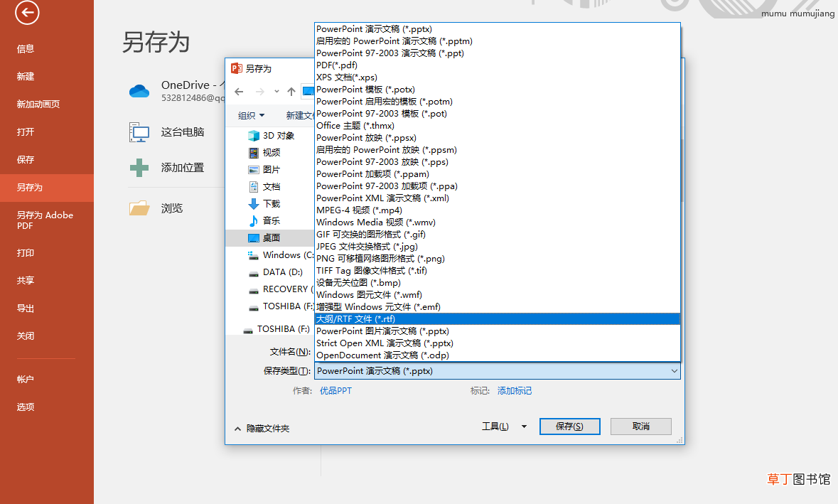Select the 视频 folder in tree
The width and height of the screenshot is (838, 504).
[x=271, y=153]
